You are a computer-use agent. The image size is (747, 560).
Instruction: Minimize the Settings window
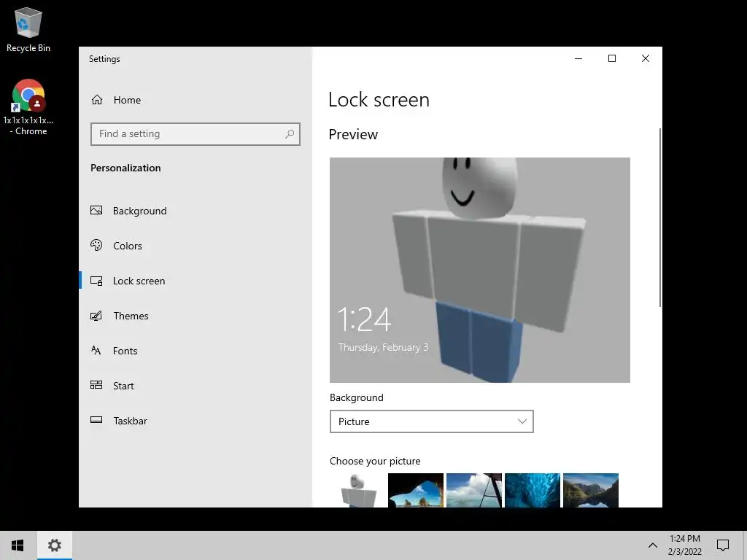[x=578, y=58]
